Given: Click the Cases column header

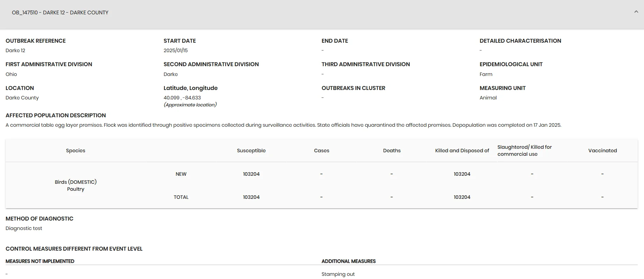Looking at the screenshot, I should tap(321, 151).
